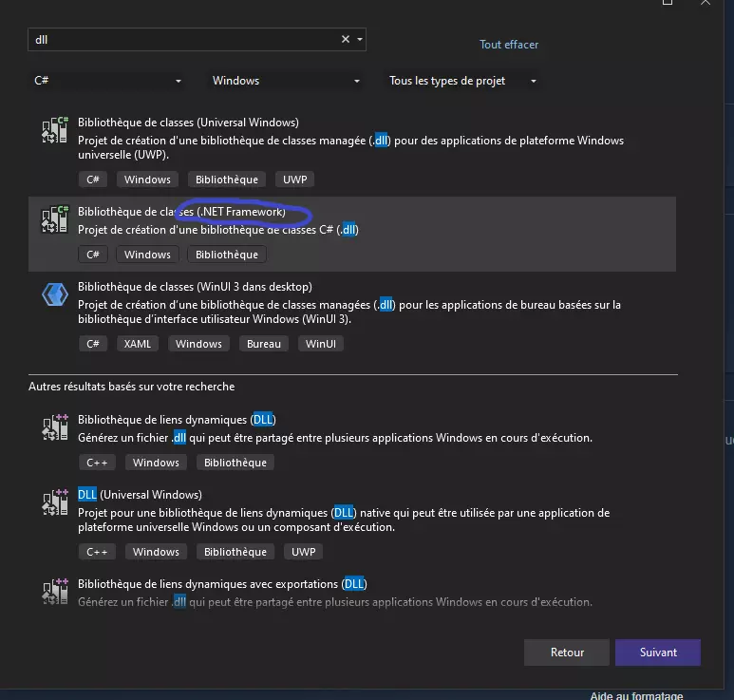Click C# tag under .NET Framework template
The width and height of the screenshot is (734, 700).
[93, 255]
